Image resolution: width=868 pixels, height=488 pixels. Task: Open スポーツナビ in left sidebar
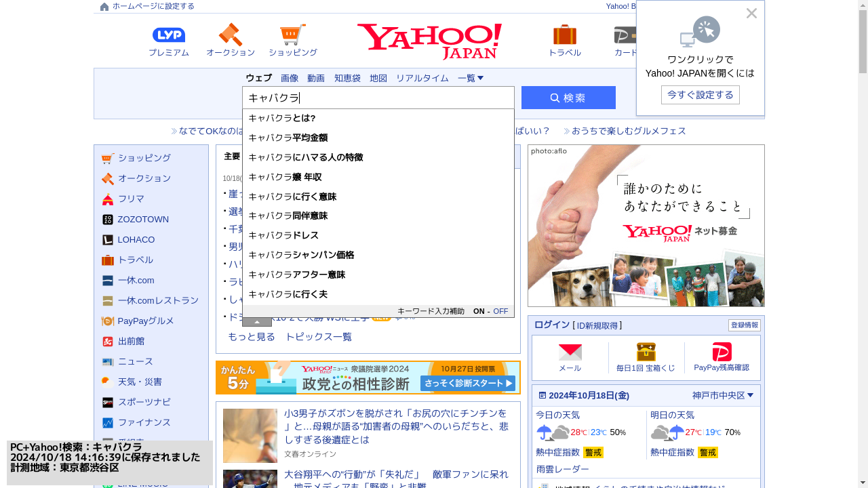pos(144,402)
